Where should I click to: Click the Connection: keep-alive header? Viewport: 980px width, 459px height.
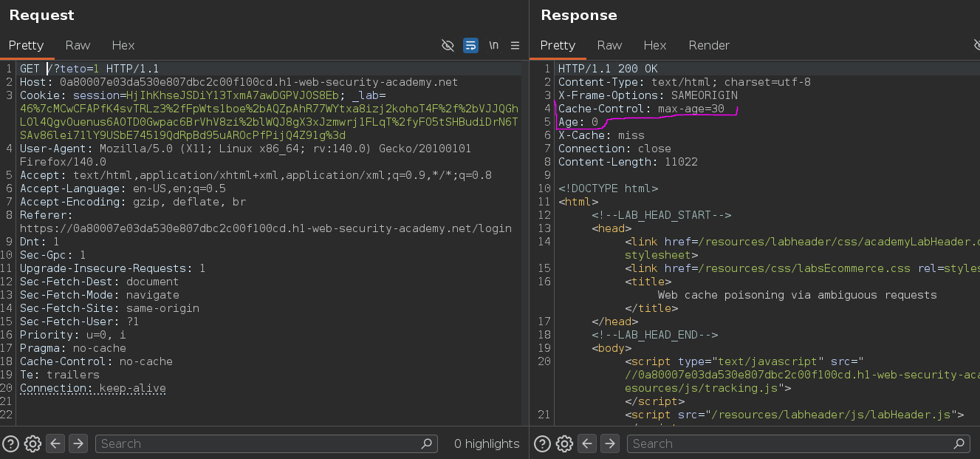(x=92, y=388)
